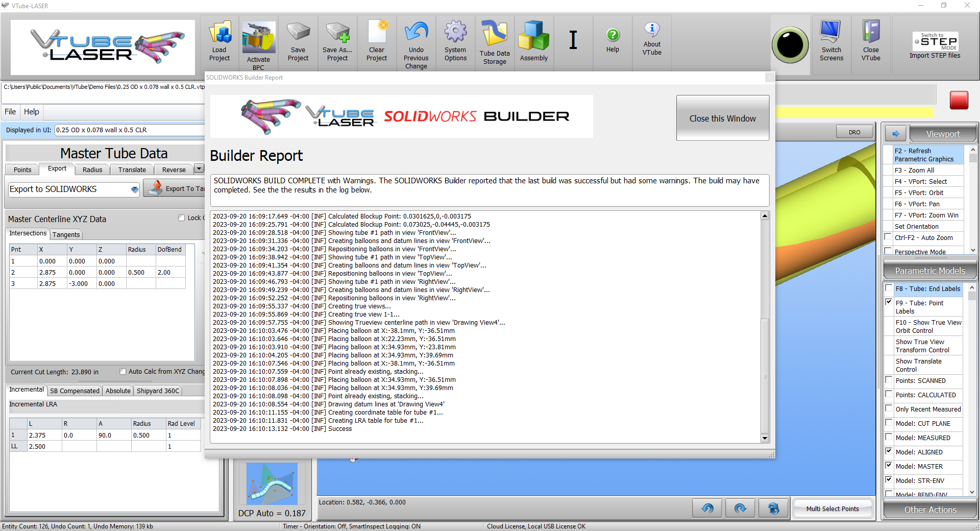The height and width of the screenshot is (531, 980).
Task: Click the Viewport list down arrow
Action: [x=973, y=250]
